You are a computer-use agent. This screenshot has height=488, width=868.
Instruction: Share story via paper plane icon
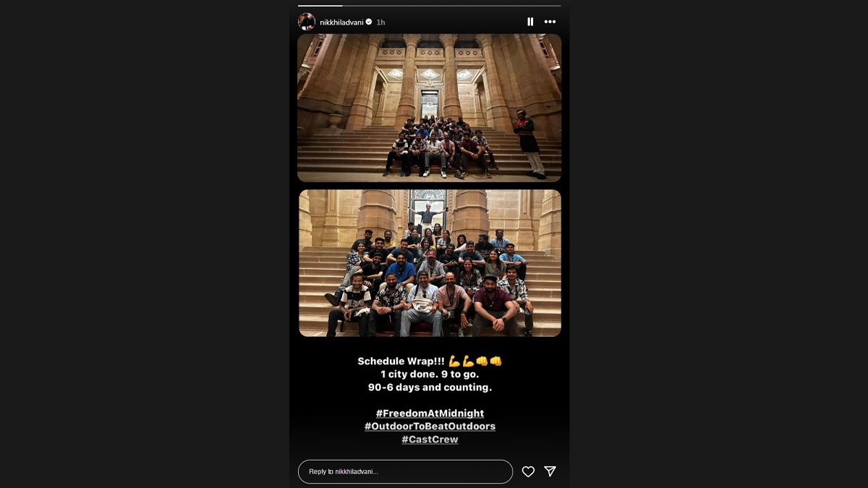550,471
